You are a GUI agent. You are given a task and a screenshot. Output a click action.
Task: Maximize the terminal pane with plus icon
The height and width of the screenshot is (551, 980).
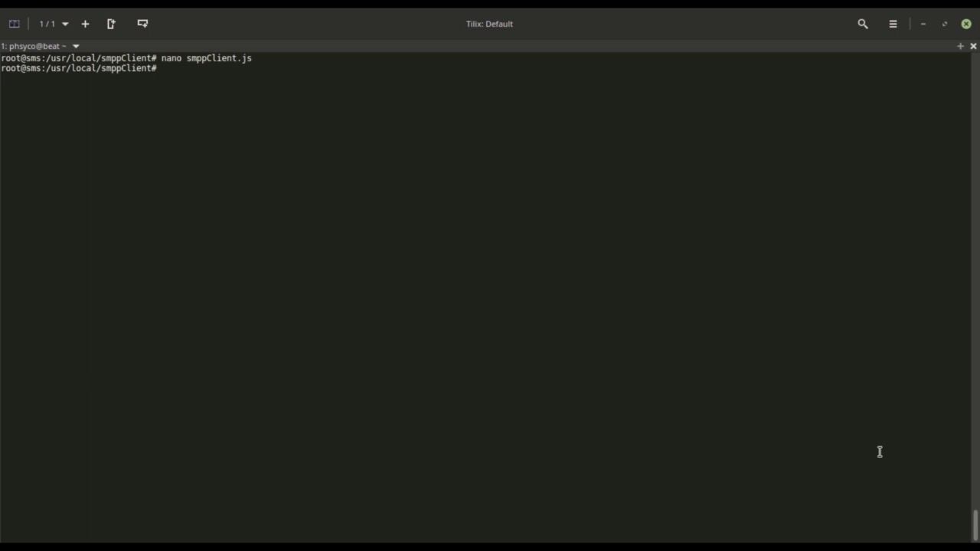[960, 46]
